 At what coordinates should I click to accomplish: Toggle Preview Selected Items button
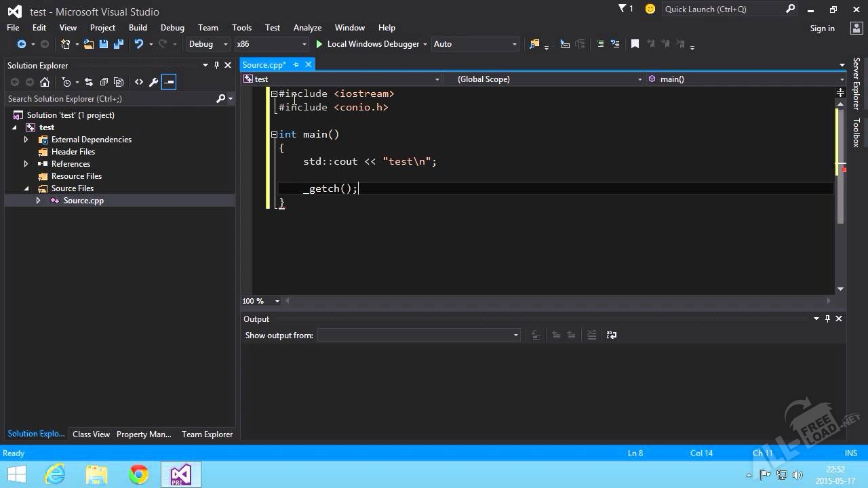point(169,82)
